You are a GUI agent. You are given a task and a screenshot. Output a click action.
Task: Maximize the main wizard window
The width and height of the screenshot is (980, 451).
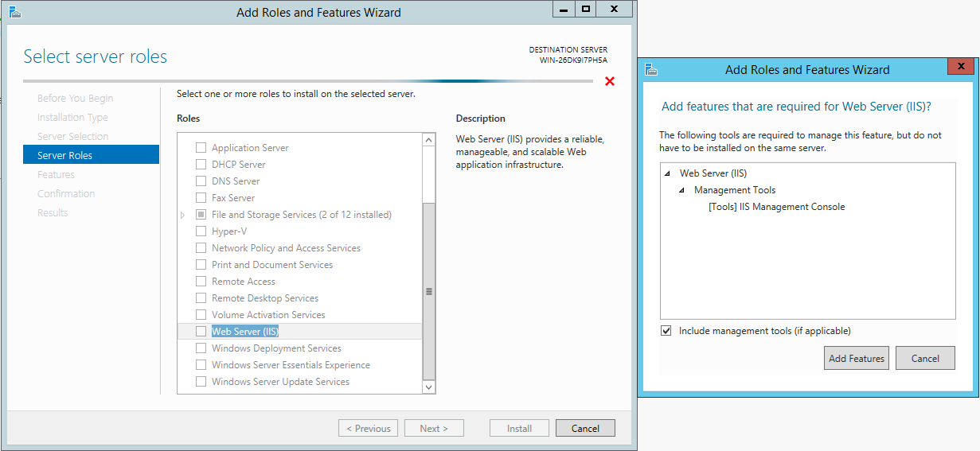pos(586,9)
